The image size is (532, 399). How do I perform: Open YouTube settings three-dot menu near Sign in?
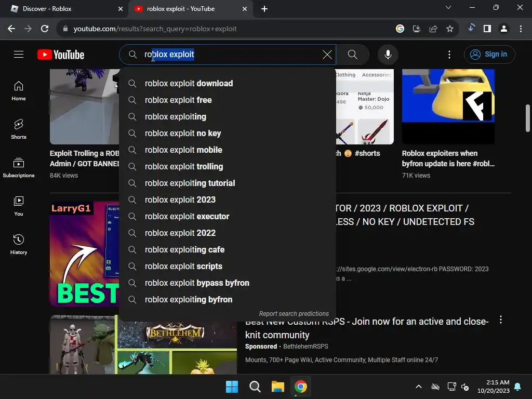click(449, 54)
